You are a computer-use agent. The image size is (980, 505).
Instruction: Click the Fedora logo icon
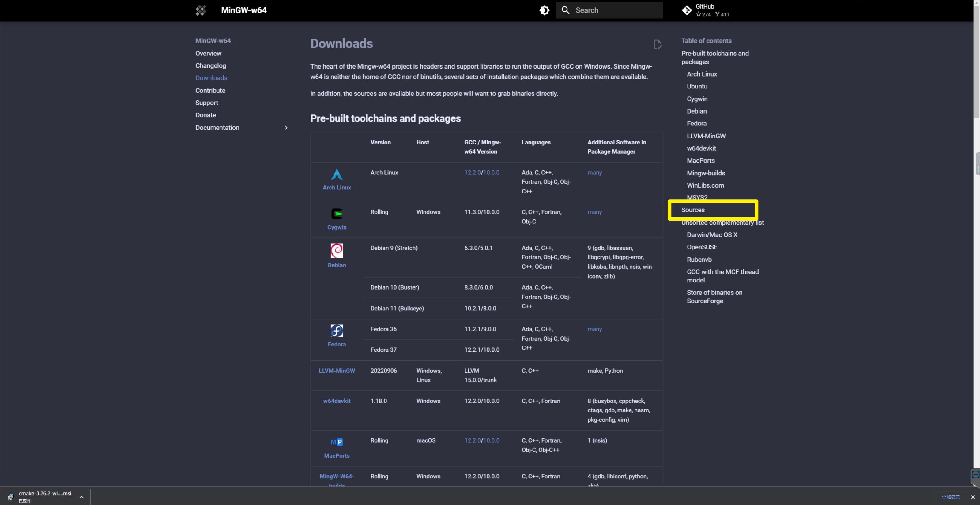click(x=337, y=331)
